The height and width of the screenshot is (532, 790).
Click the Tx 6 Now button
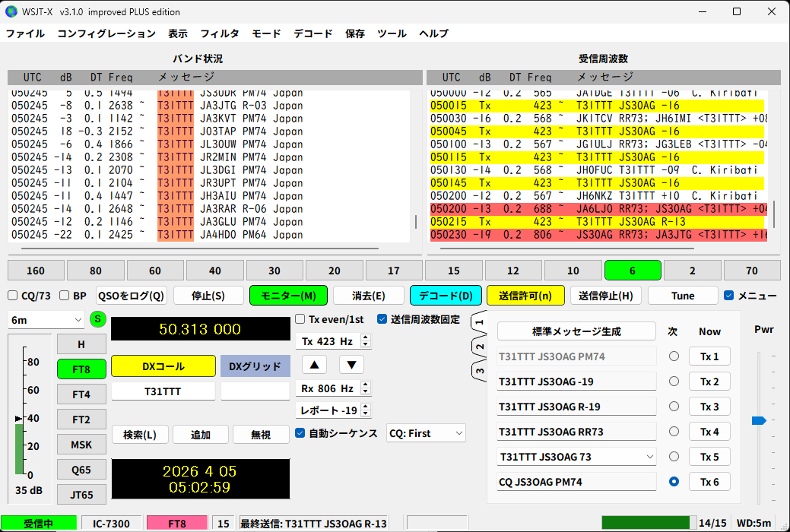point(709,482)
